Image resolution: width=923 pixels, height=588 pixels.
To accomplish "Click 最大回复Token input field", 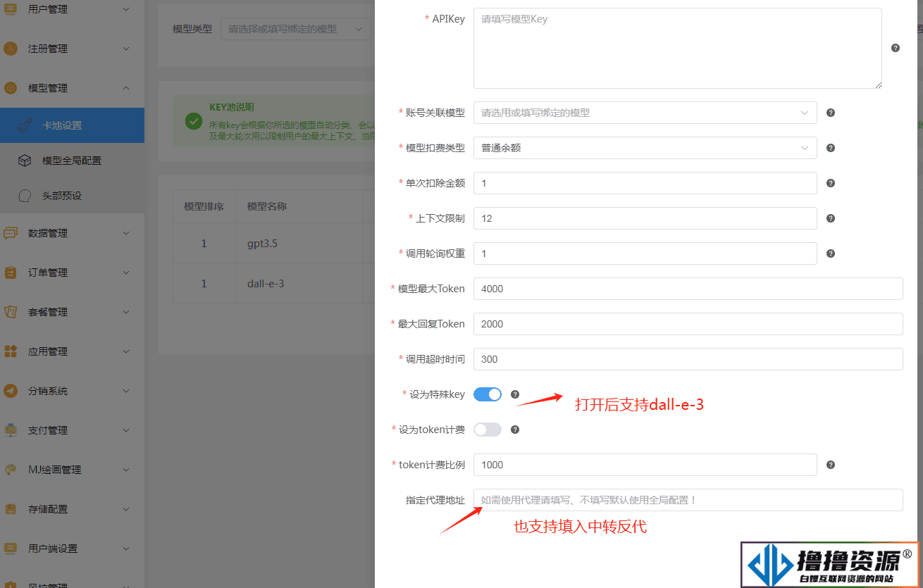I will (688, 324).
